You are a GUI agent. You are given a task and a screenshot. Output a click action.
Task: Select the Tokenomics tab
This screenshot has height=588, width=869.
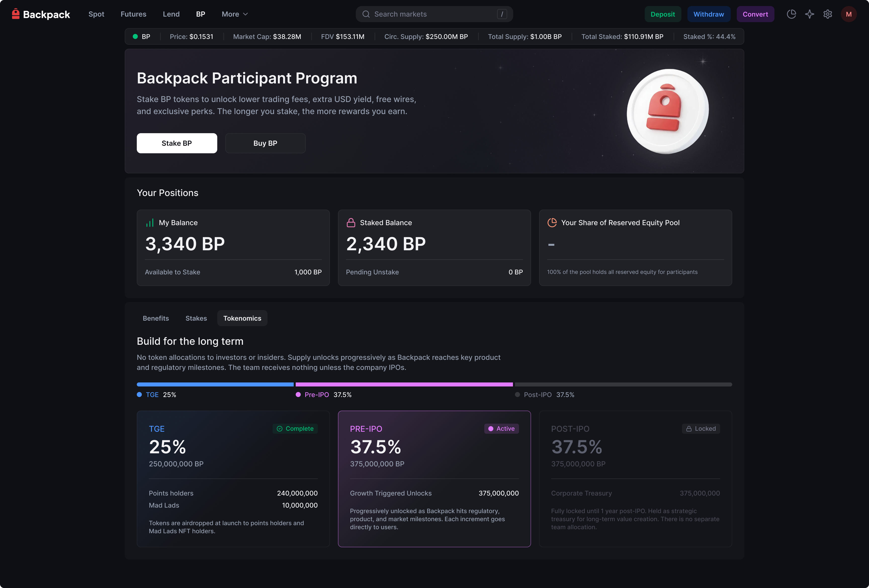pos(242,318)
